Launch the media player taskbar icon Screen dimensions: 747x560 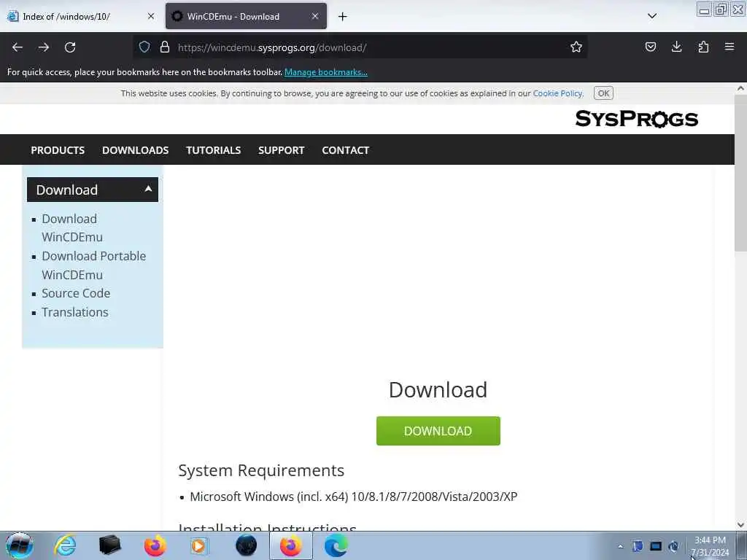(198, 545)
